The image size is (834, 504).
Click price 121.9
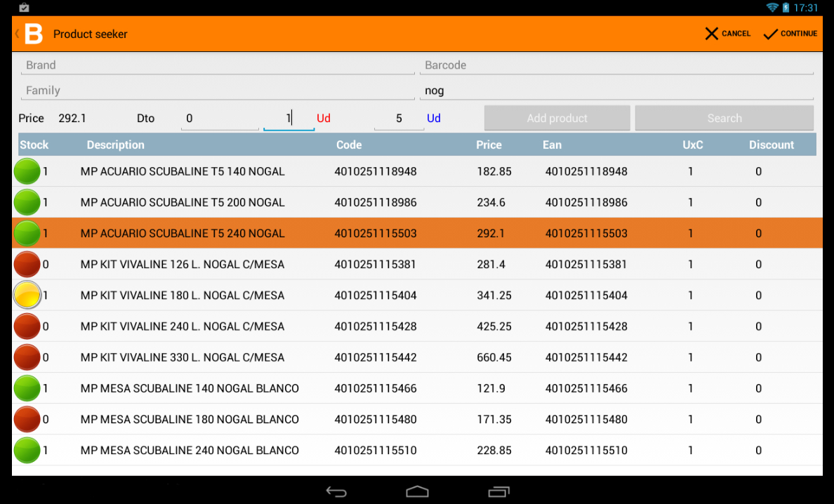point(491,388)
